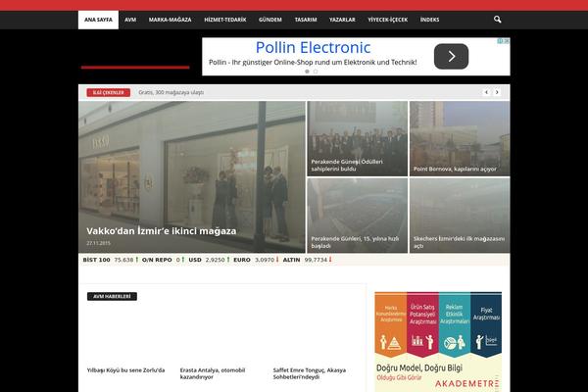Open Erasta Antalya otomobil kazandırıyor article
This screenshot has height=392, width=588.
point(213,373)
